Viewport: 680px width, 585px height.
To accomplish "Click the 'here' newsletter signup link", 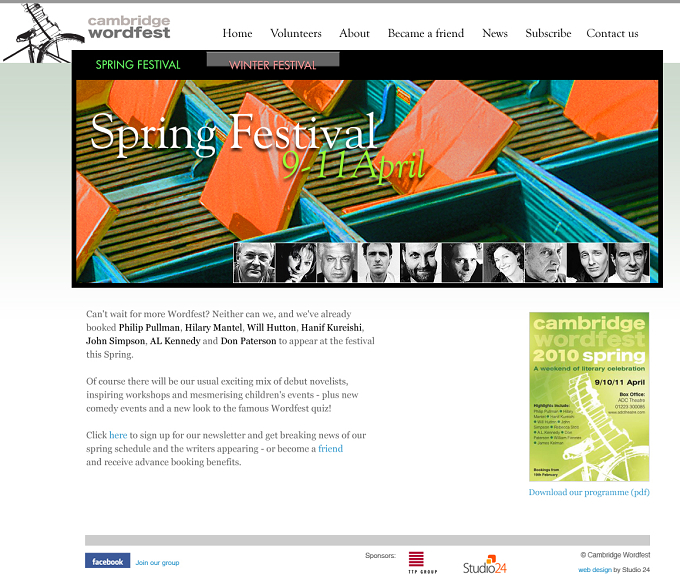I will 118,435.
